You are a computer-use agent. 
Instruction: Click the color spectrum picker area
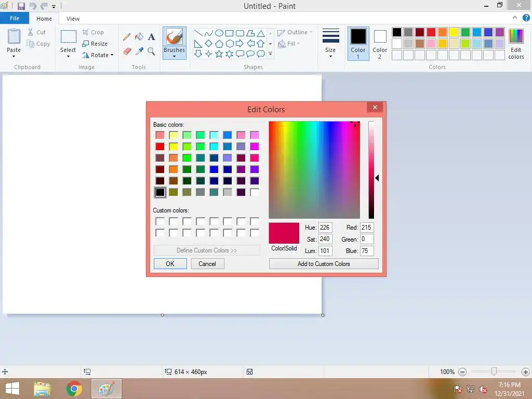coord(314,170)
